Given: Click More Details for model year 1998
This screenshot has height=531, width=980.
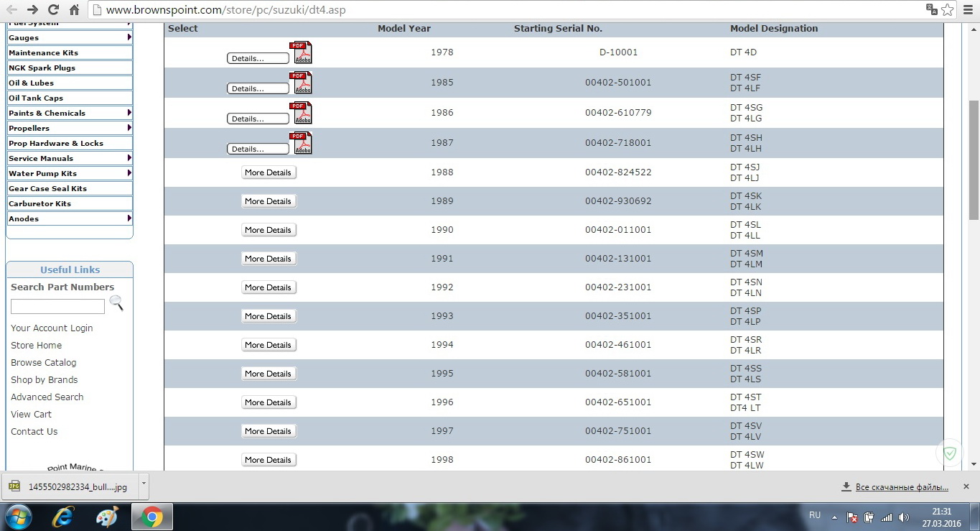Looking at the screenshot, I should click(x=269, y=460).
